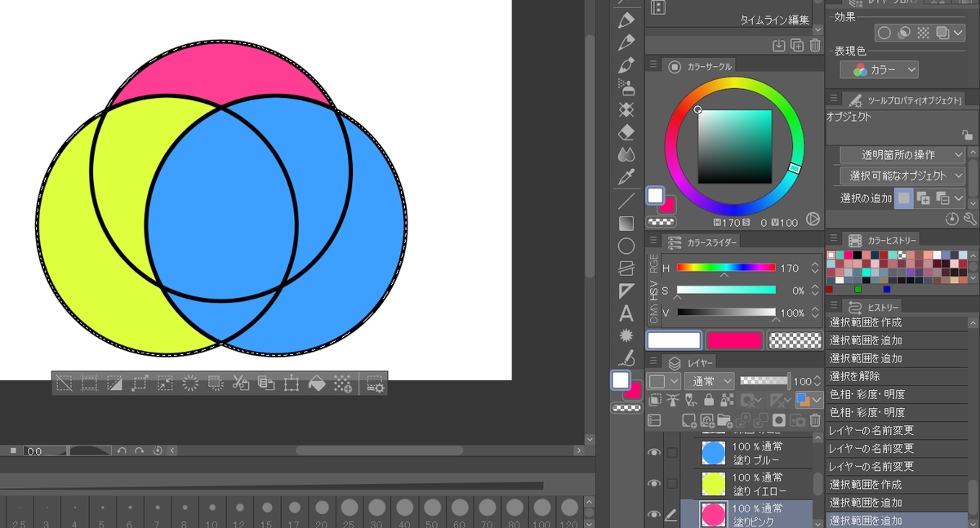
Task: Select pink sub color swatch in slider panel
Action: pos(734,340)
